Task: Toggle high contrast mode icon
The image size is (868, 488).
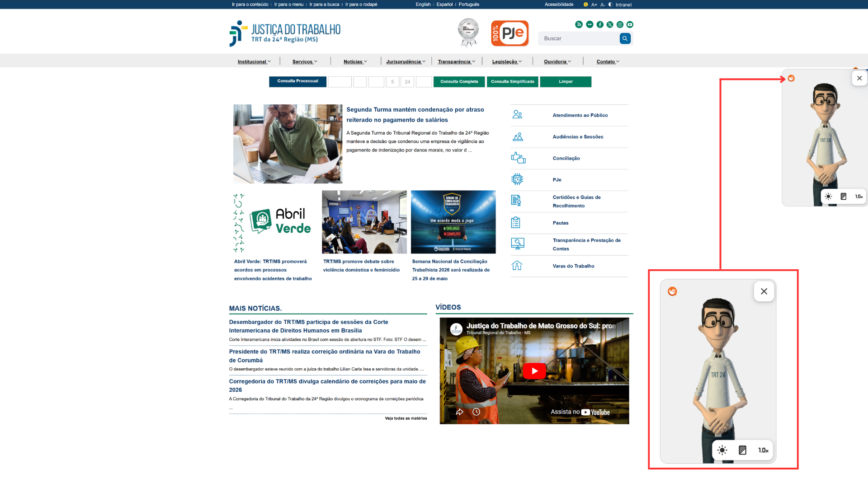Action: point(610,5)
